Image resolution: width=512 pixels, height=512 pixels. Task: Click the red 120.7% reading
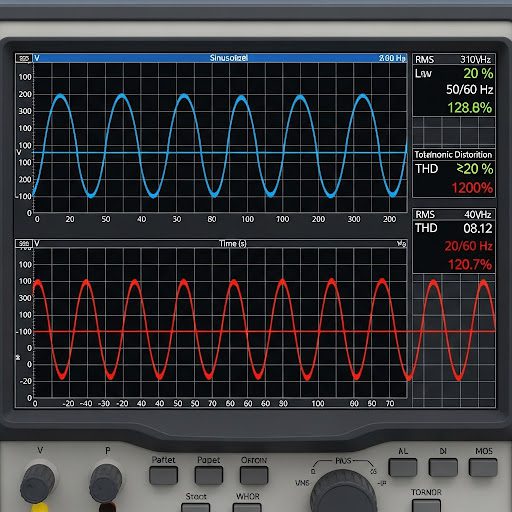[x=470, y=265]
